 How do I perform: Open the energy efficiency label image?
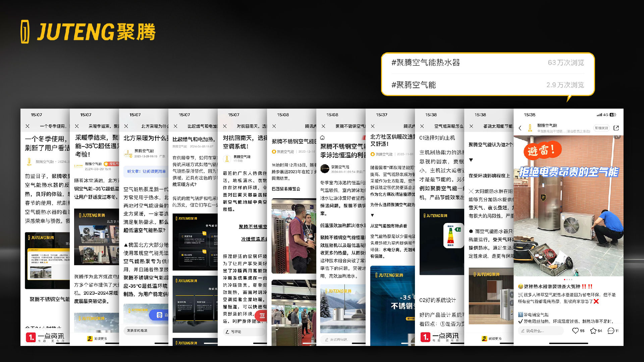point(442,243)
